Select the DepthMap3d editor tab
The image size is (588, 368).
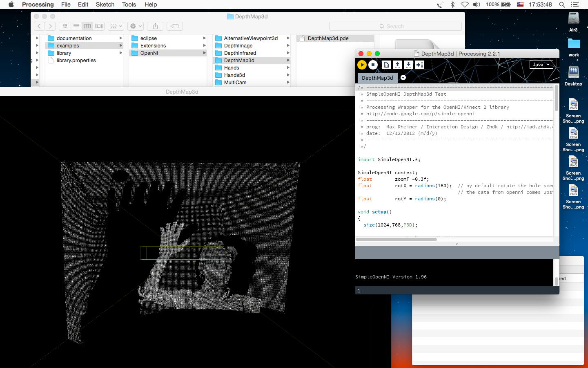(x=377, y=78)
